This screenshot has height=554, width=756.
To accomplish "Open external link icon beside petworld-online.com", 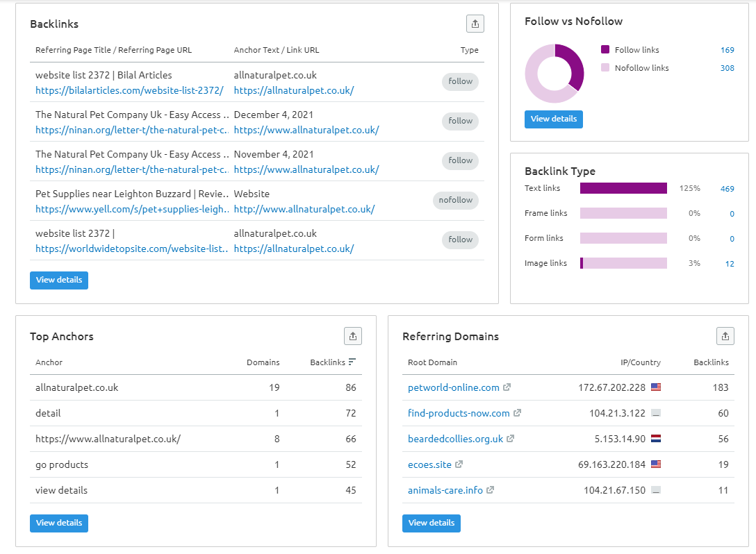I will click(x=507, y=387).
